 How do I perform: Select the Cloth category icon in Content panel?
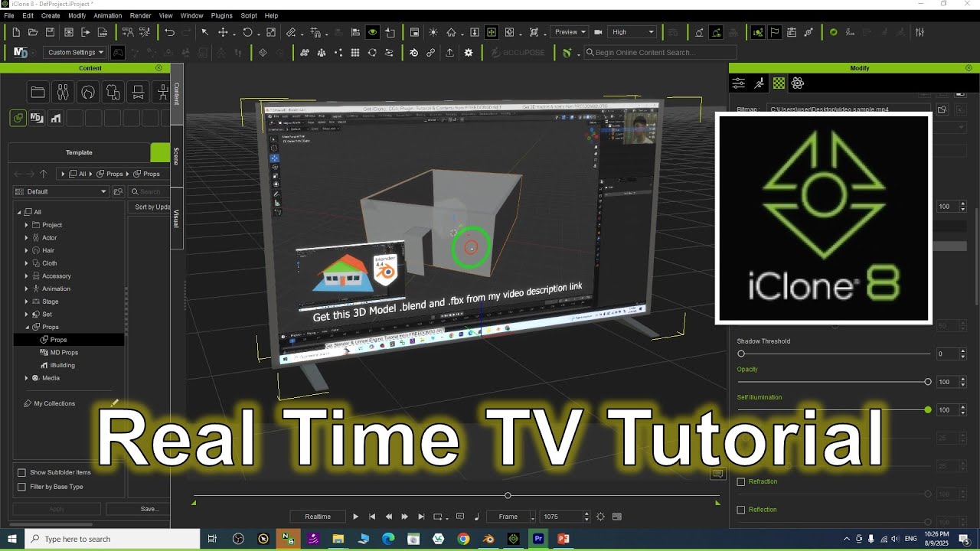coord(113,93)
